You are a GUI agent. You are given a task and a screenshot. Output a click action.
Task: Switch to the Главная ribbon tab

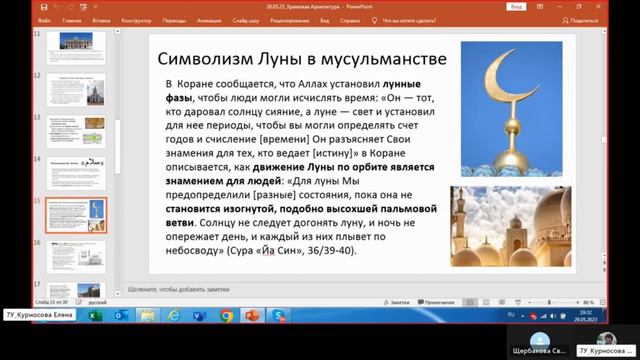(71, 20)
